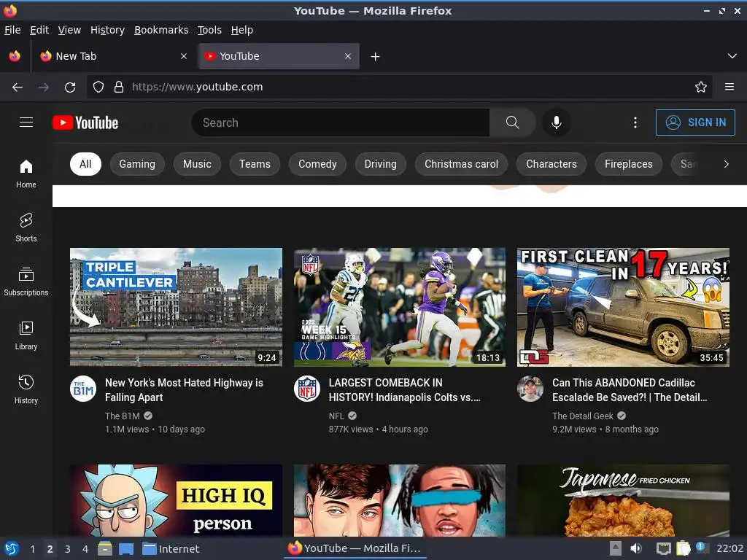747x560 pixels.
Task: Show more category chips with right chevron
Action: 726,164
